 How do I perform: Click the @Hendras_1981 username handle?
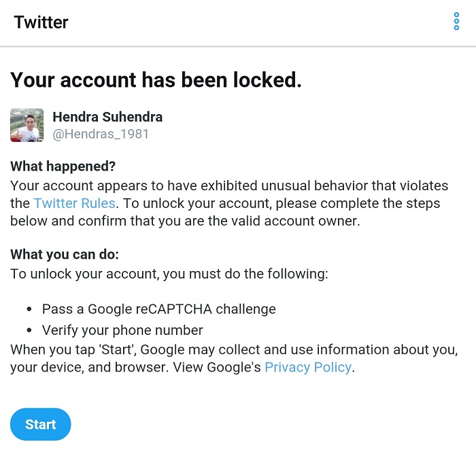[x=101, y=134]
